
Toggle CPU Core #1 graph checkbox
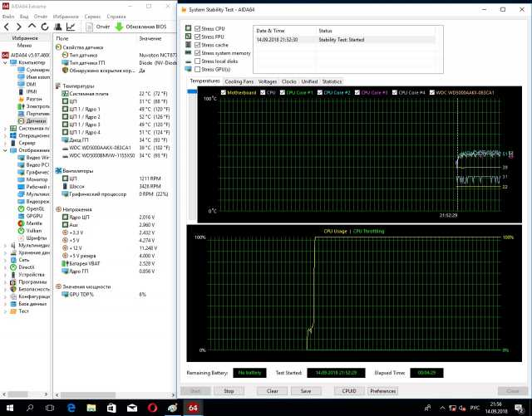click(x=283, y=92)
